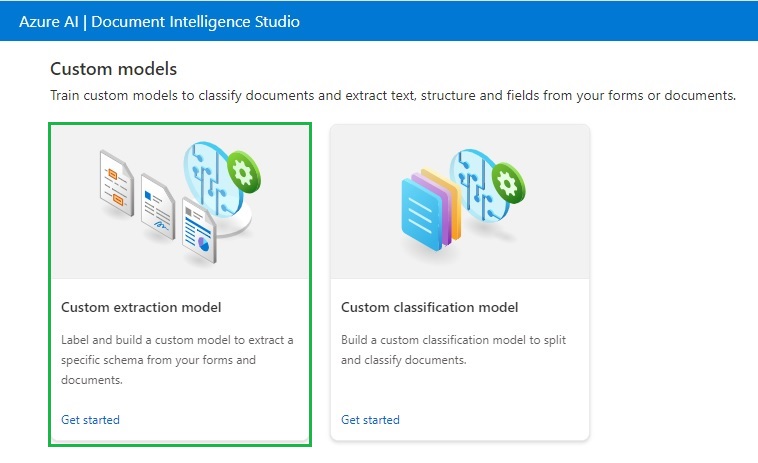Click the Custom classification model title
This screenshot has height=463, width=758.
click(429, 307)
